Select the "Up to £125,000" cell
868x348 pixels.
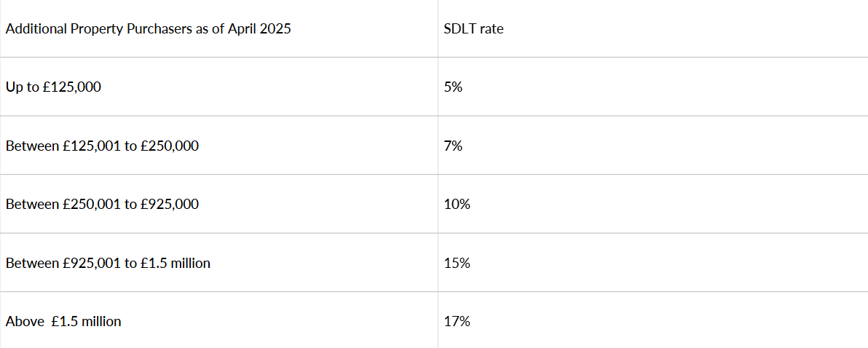[x=53, y=87]
